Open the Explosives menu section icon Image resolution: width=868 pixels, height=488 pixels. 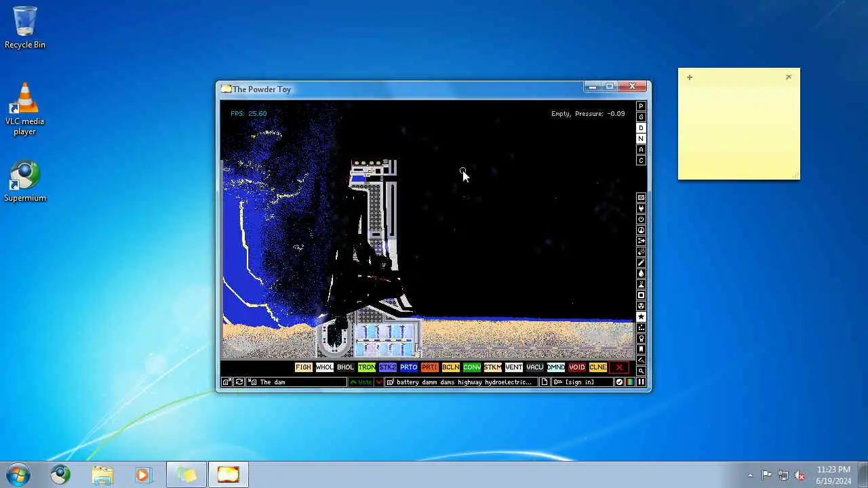pos(641,252)
